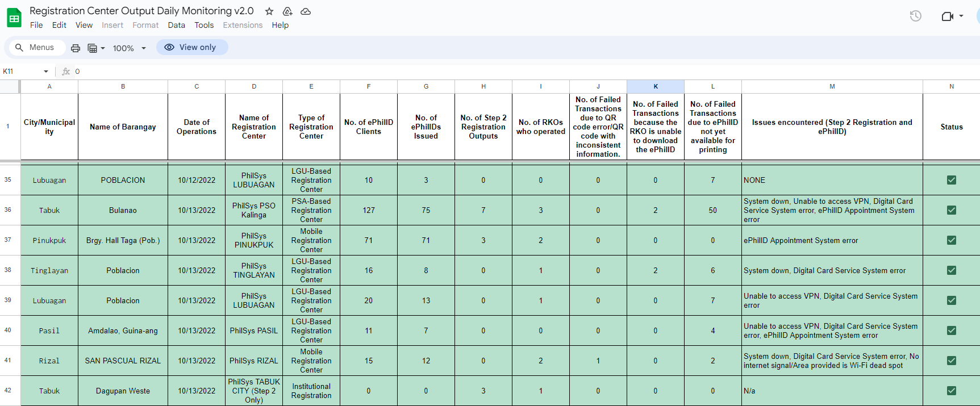Expand the meeting camera dropdown arrow

pyautogui.click(x=961, y=16)
